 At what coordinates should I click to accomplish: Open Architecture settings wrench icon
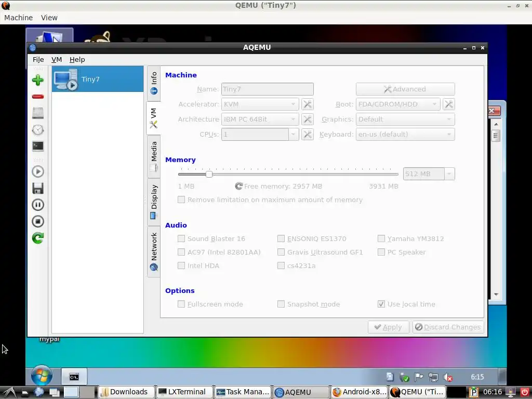[x=308, y=119]
